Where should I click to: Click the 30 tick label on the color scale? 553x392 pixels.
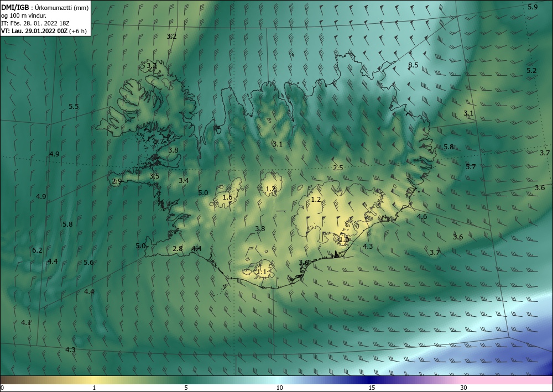click(x=464, y=388)
